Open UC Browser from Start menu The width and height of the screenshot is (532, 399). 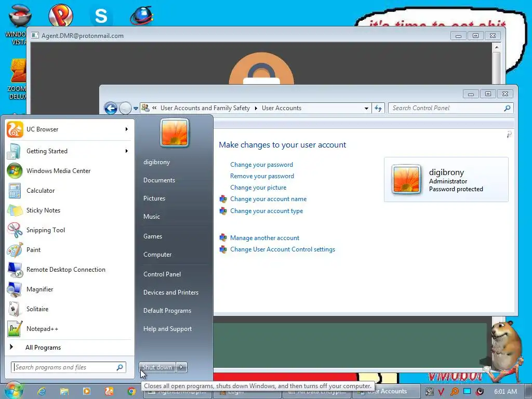pyautogui.click(x=69, y=129)
